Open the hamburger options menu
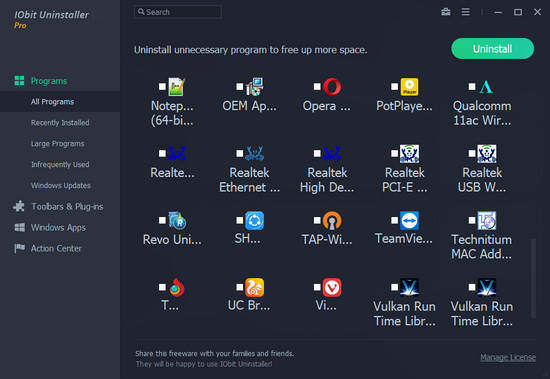The height and width of the screenshot is (379, 550). 465,12
